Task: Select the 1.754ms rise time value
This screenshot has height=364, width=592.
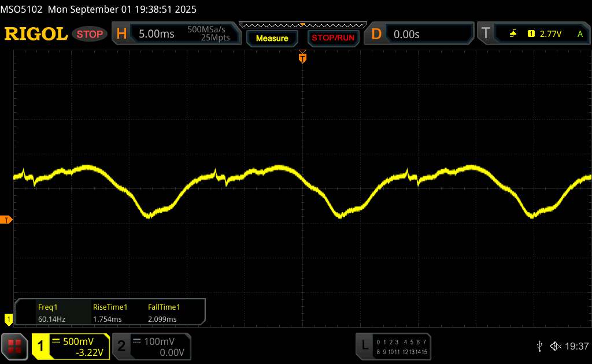Action: 107,319
